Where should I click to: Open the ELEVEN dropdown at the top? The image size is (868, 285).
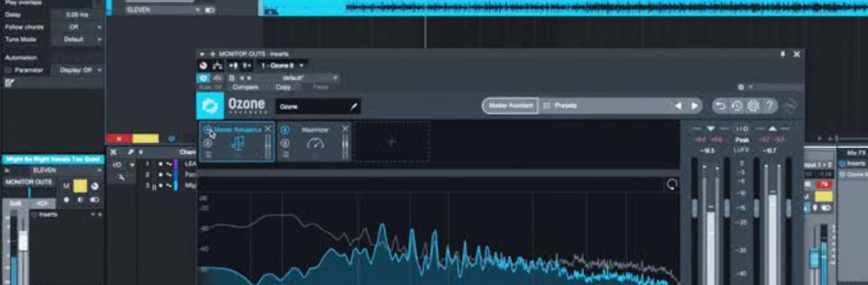point(164,10)
